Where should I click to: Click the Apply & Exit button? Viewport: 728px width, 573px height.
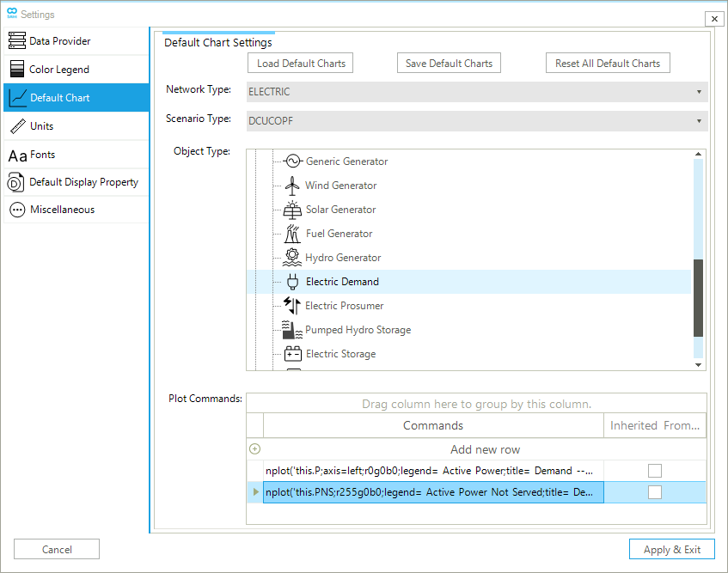pyautogui.click(x=671, y=550)
